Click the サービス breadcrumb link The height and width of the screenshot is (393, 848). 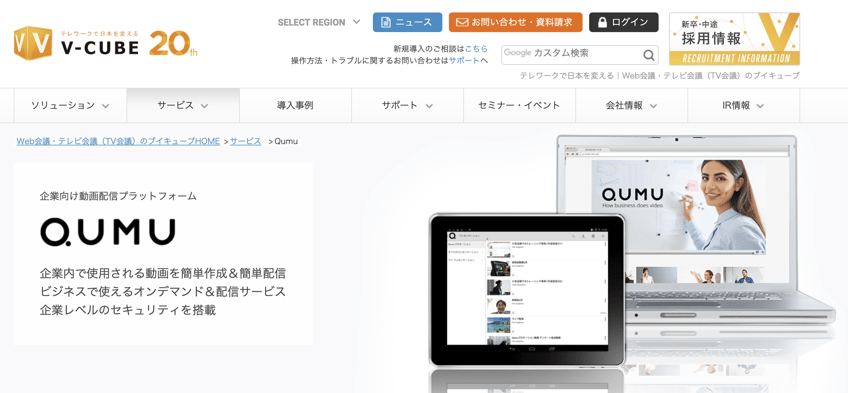[246, 141]
